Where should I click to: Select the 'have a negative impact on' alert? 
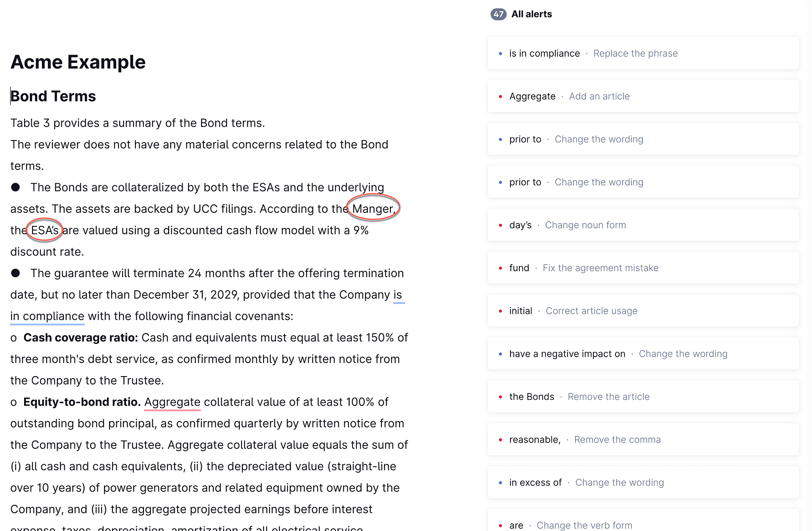[x=643, y=354]
